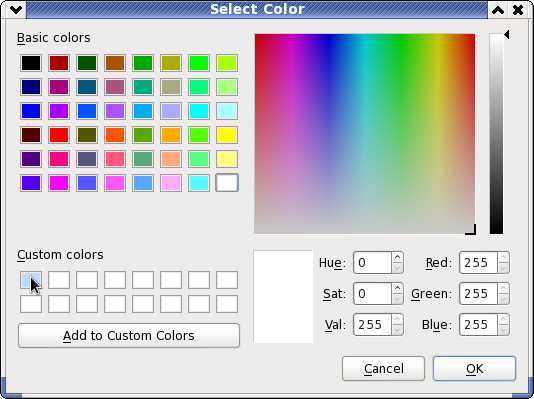Pick the pure red basic color
534x399 pixels.
59,135
